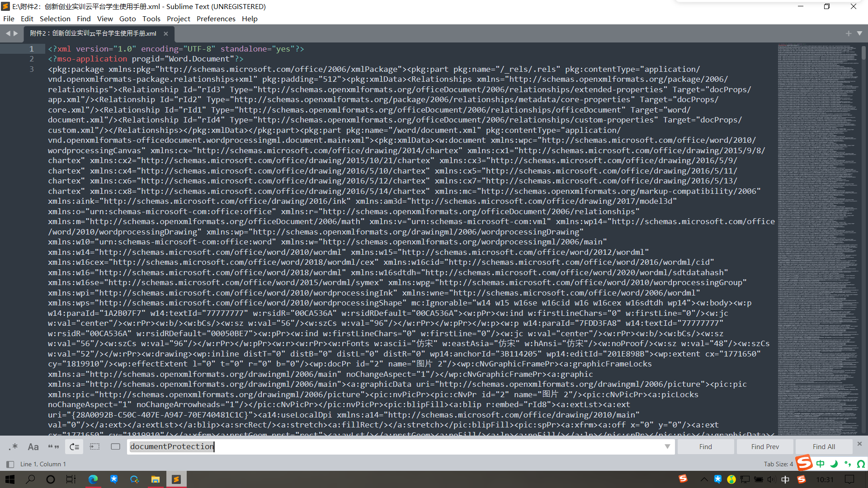Toggle sidebar from status bar icon
Image resolution: width=868 pixels, height=488 pixels.
10,464
